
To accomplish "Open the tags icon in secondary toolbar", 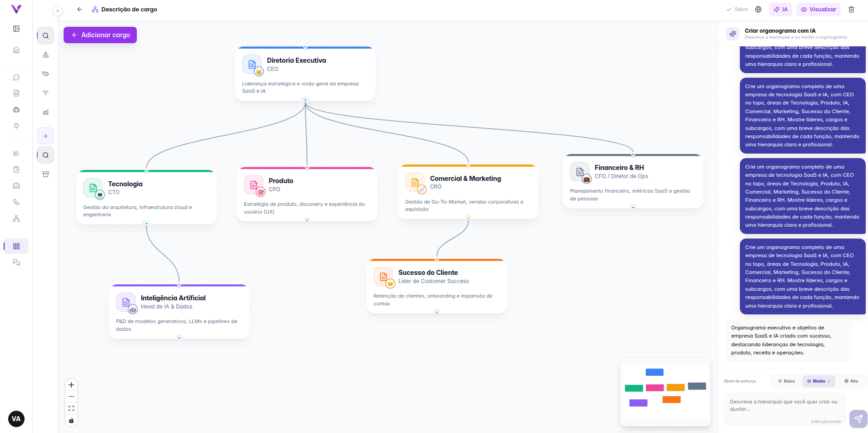I will pos(45,74).
